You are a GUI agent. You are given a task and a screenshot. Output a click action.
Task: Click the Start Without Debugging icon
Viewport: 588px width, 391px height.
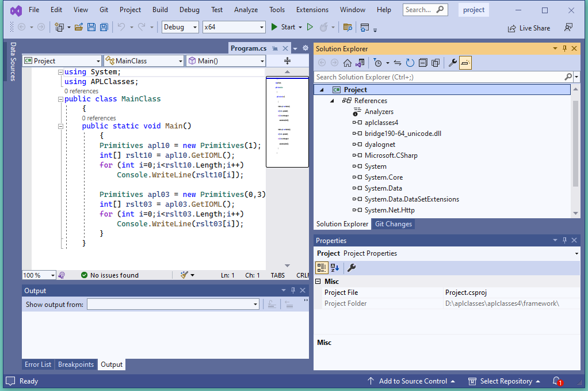pos(310,27)
